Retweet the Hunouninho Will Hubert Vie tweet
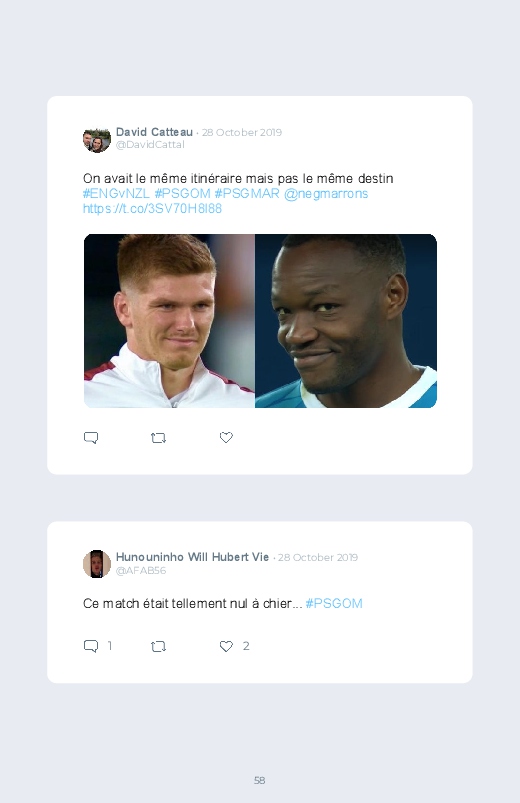 158,646
